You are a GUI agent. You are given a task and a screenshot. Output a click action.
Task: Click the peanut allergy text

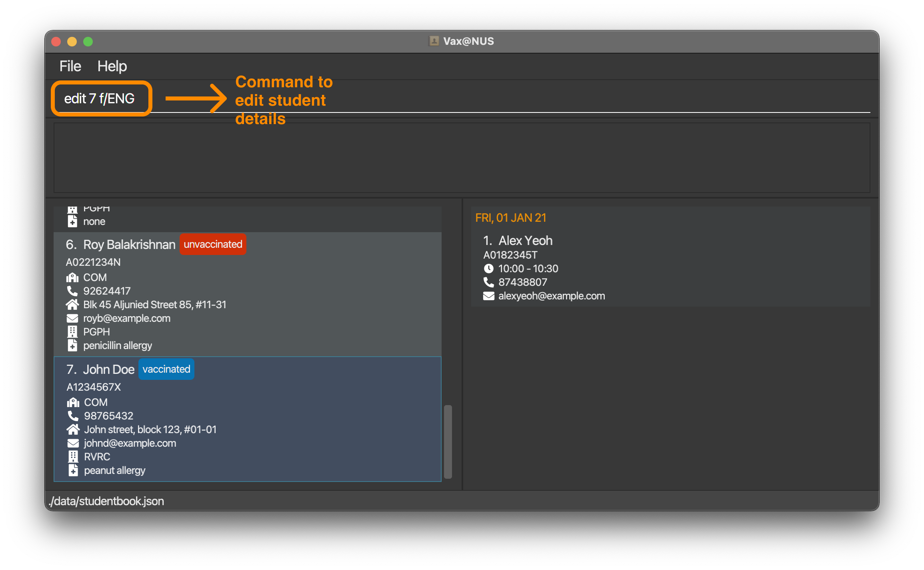coord(115,470)
